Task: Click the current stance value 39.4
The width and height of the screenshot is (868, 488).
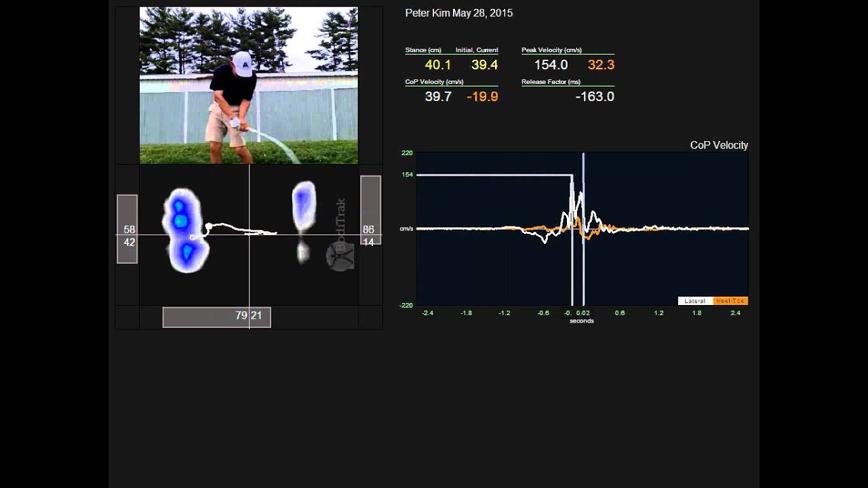Action: (x=485, y=65)
